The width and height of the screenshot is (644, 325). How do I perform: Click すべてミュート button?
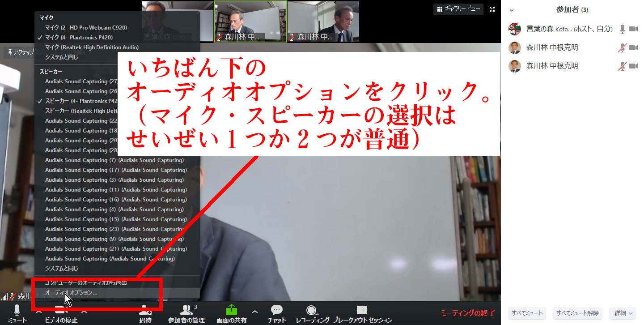[x=528, y=313]
